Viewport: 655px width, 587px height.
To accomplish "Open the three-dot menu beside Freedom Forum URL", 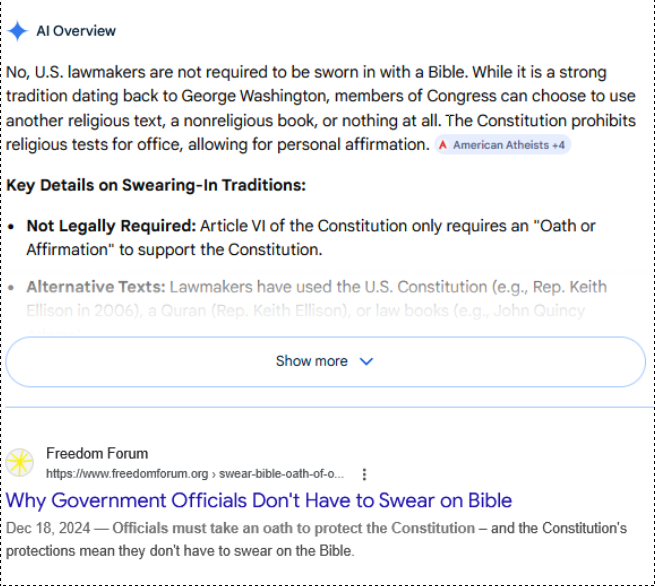I will [x=364, y=474].
